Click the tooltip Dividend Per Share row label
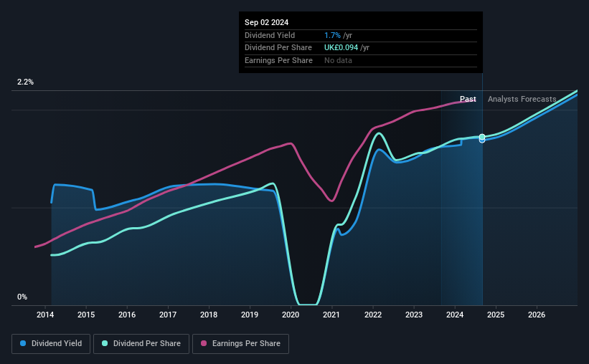 pyautogui.click(x=278, y=48)
